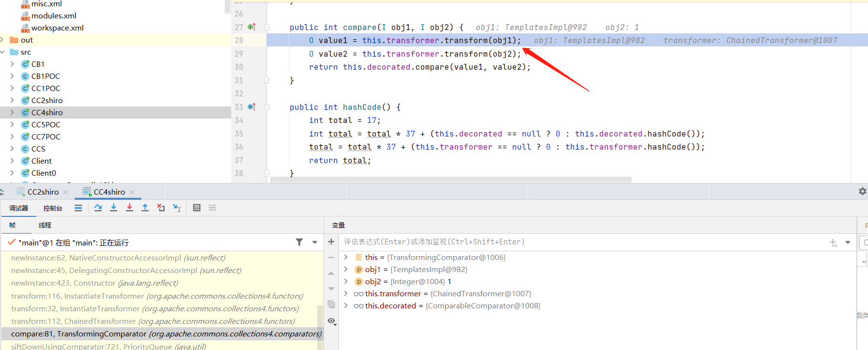Expand obj1 TemplatesImpl variable
Image resolution: width=868 pixels, height=350 pixels.
346,269
